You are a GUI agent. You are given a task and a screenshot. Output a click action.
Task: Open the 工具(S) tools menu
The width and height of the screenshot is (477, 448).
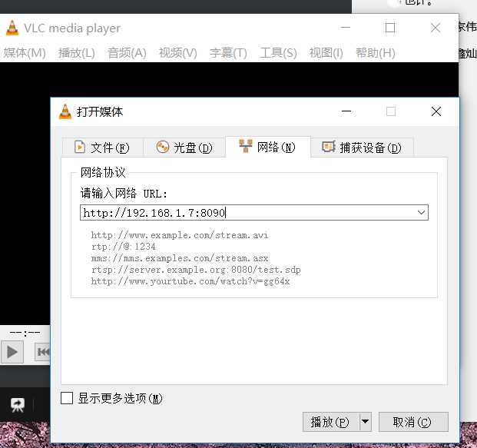coord(278,53)
